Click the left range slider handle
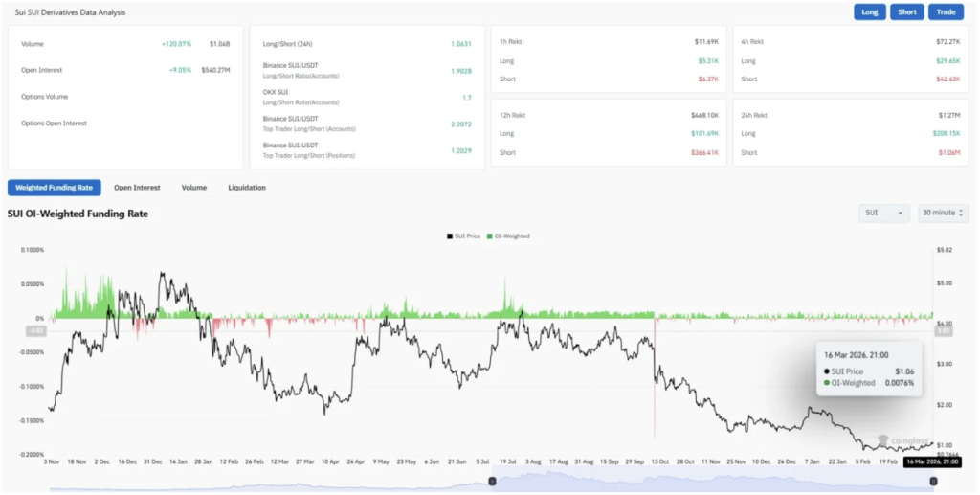Viewport: 980px width, 495px height. pos(492,480)
